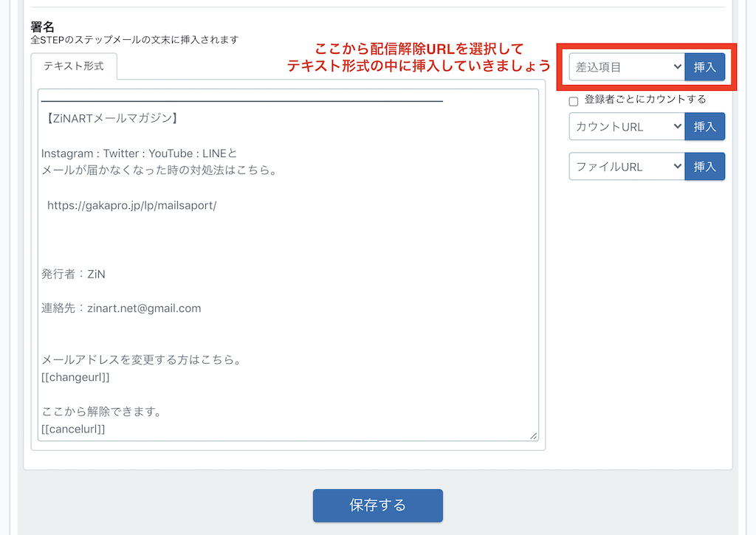Image resolution: width=756 pixels, height=535 pixels.
Task: Click the 【ZiNARTメールマガジン】 heading line
Action: [x=109, y=117]
